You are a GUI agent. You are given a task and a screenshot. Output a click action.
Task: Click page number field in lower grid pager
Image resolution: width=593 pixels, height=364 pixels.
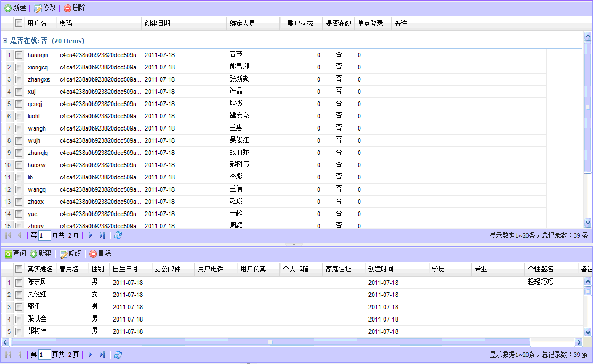(x=44, y=355)
